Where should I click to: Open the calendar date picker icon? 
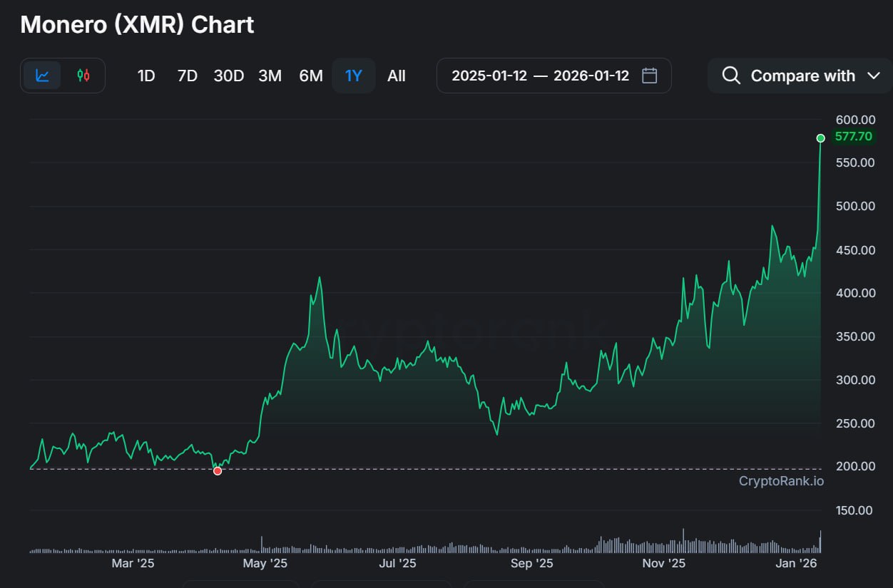click(x=649, y=76)
